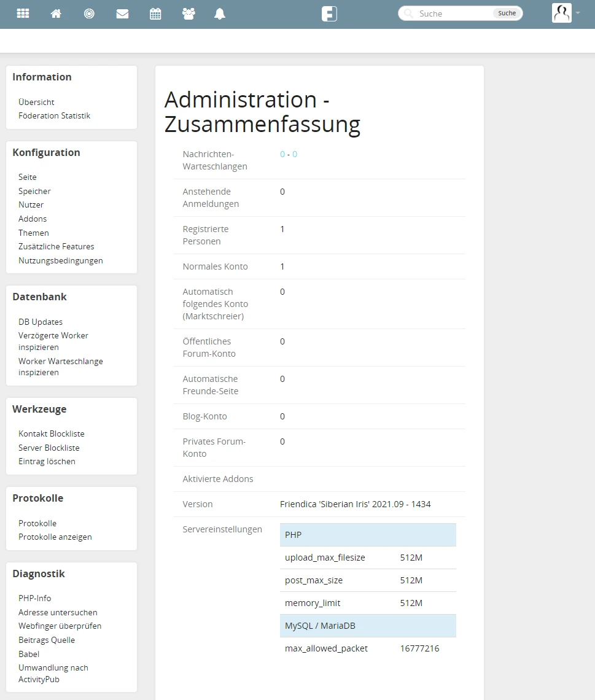595x700 pixels.
Task: Select Addons in Konfiguration menu
Action: point(33,219)
